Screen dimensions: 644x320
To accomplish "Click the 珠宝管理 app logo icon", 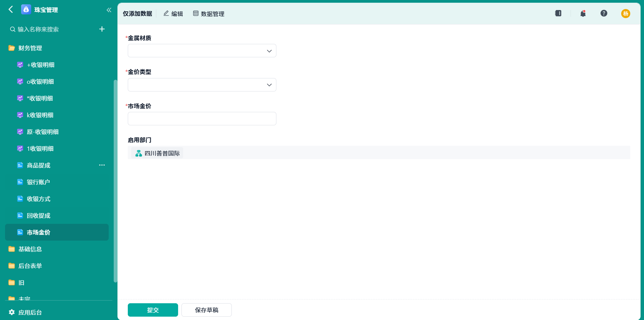I will coord(26,10).
